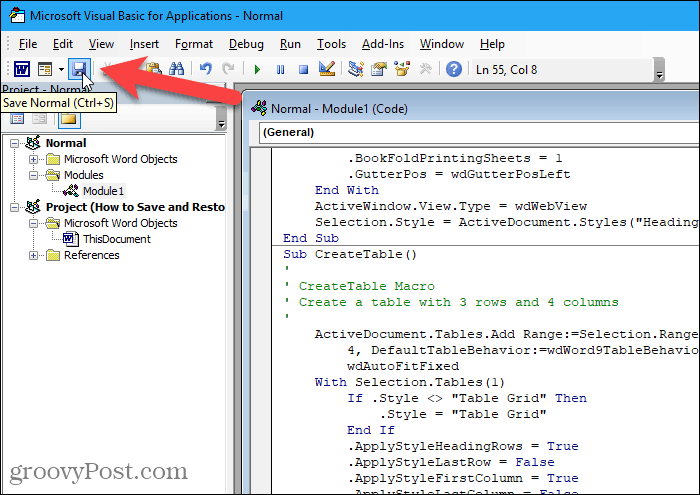The width and height of the screenshot is (700, 495).
Task: Click the Redo arrow icon
Action: pos(229,69)
